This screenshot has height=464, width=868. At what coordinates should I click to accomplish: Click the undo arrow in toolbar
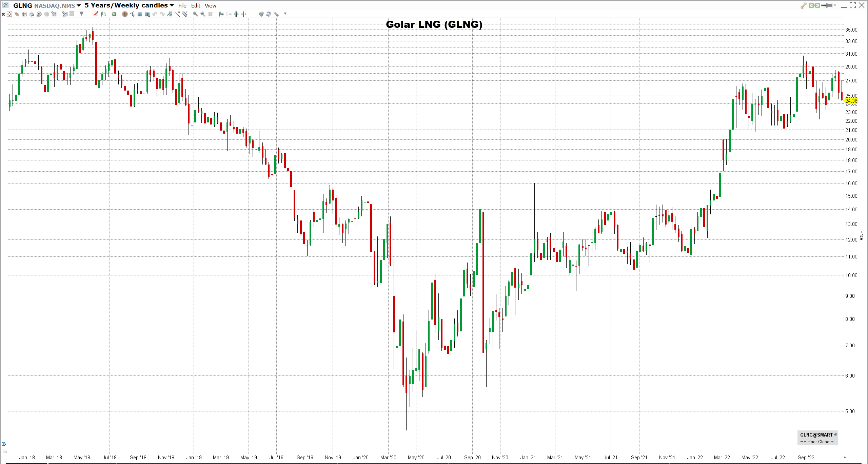(x=155, y=14)
